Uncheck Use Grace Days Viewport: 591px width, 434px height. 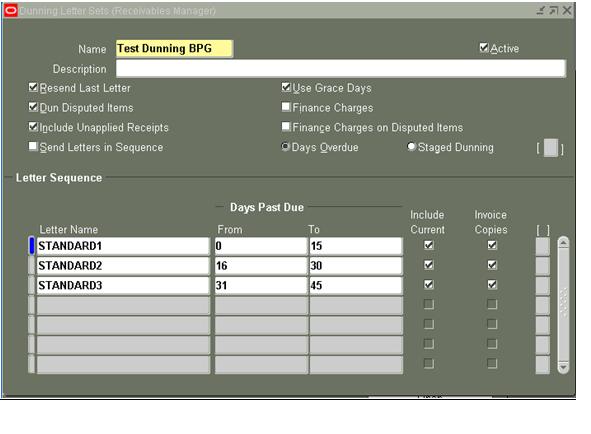click(x=286, y=87)
